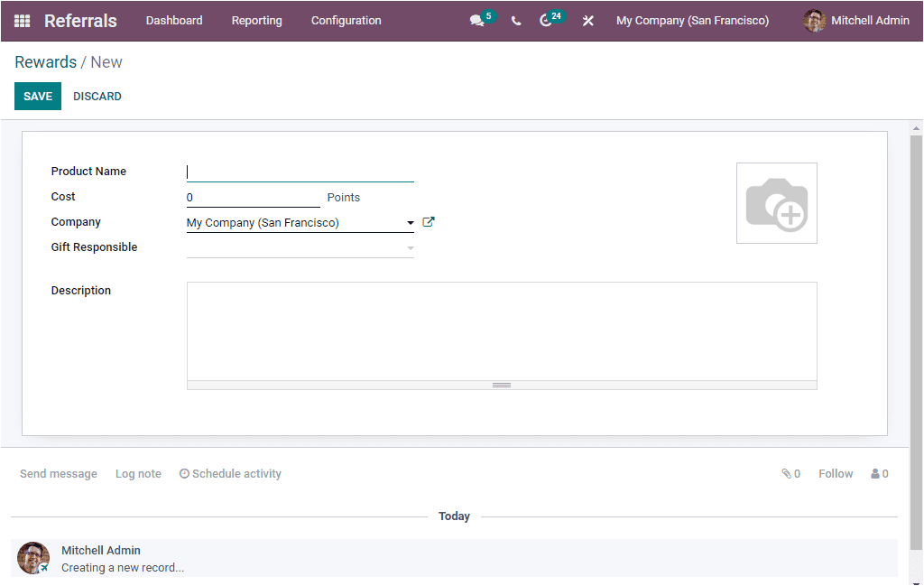924x586 pixels.
Task: Open My Company (San Francisco) switcher
Action: 692,20
